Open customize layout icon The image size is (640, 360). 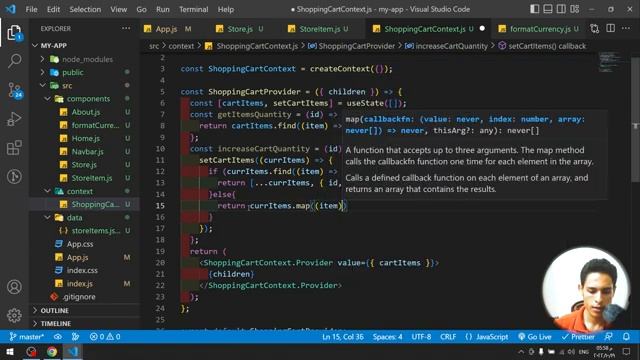tap(575, 9)
